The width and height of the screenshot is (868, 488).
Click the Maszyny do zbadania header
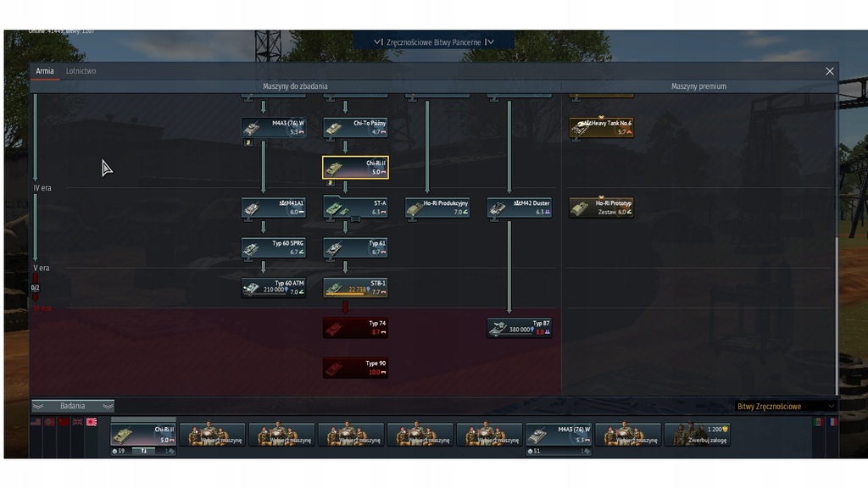[x=295, y=86]
